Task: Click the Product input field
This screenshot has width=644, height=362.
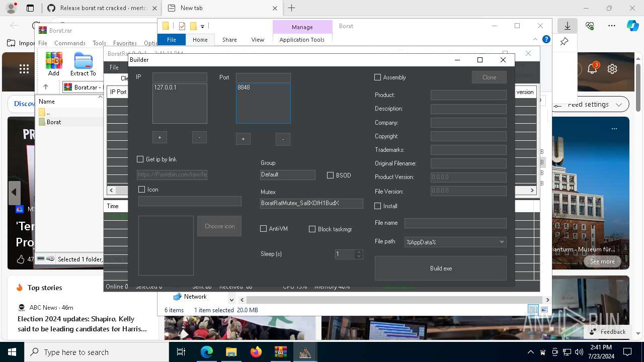Action: tap(468, 95)
